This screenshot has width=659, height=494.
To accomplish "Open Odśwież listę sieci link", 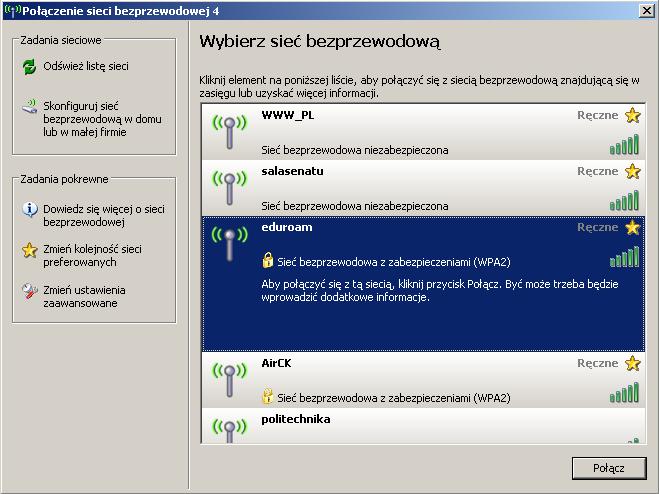I will 86,66.
